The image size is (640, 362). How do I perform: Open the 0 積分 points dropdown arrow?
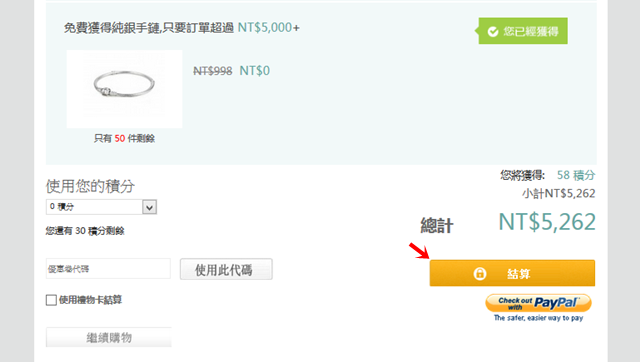tap(149, 207)
